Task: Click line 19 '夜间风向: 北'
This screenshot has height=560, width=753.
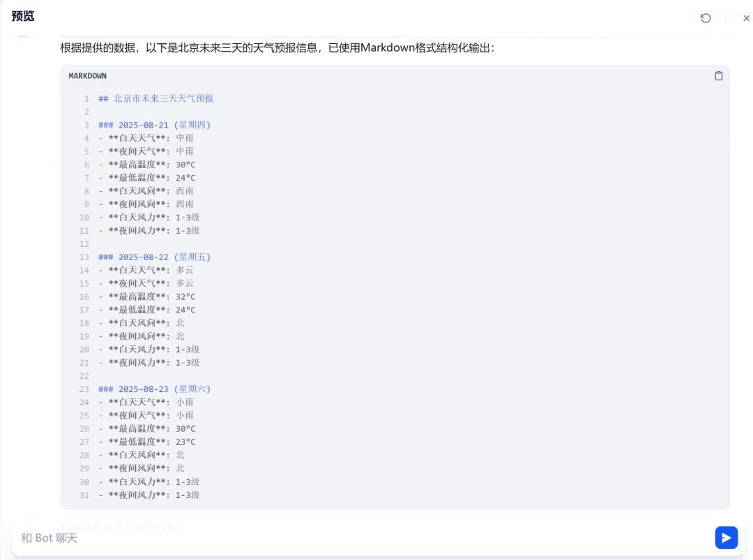Action: [x=142, y=336]
